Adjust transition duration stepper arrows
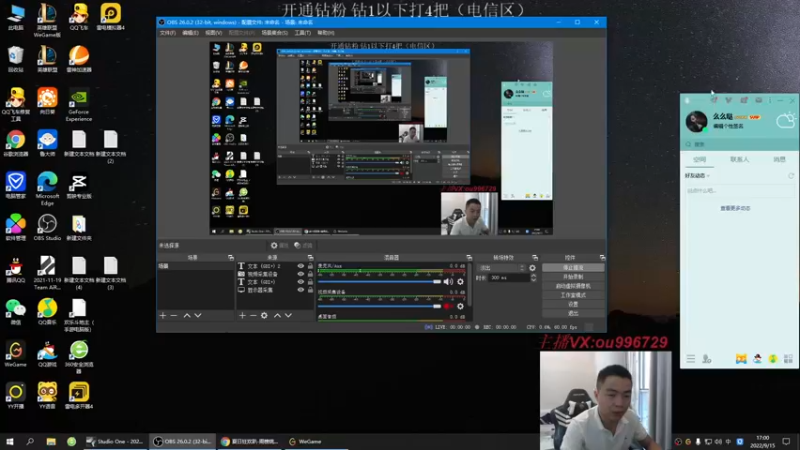The image size is (800, 450). pyautogui.click(x=534, y=278)
